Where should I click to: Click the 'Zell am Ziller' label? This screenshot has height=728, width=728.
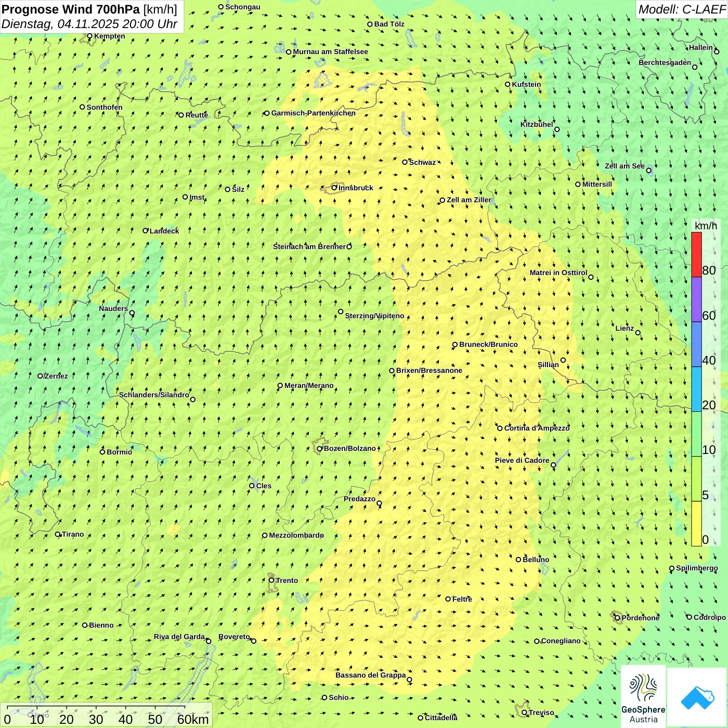pyautogui.click(x=469, y=200)
